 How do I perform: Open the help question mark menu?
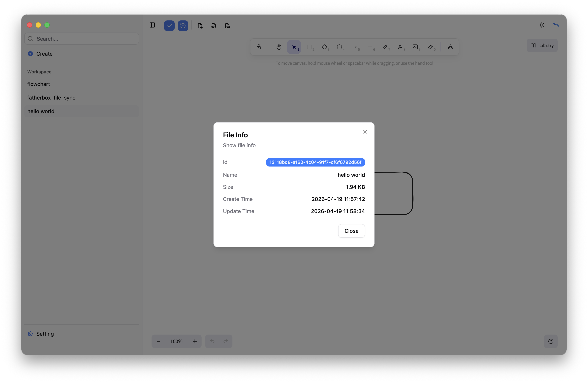pyautogui.click(x=551, y=341)
